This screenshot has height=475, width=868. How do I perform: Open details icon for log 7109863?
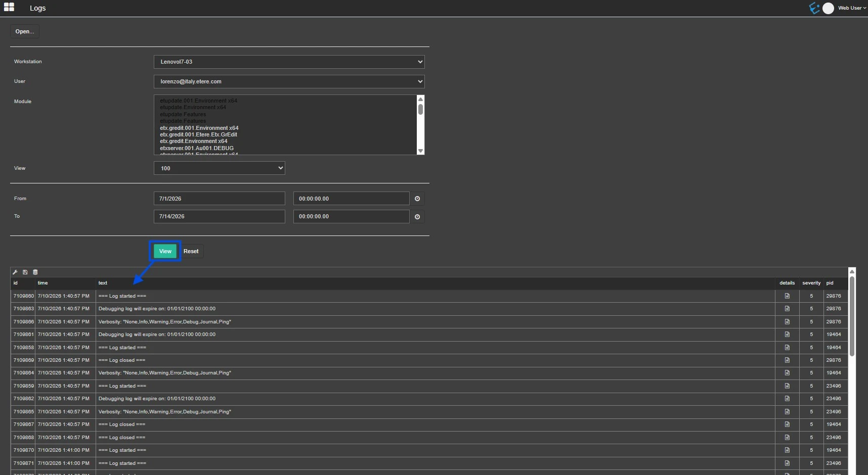787,309
